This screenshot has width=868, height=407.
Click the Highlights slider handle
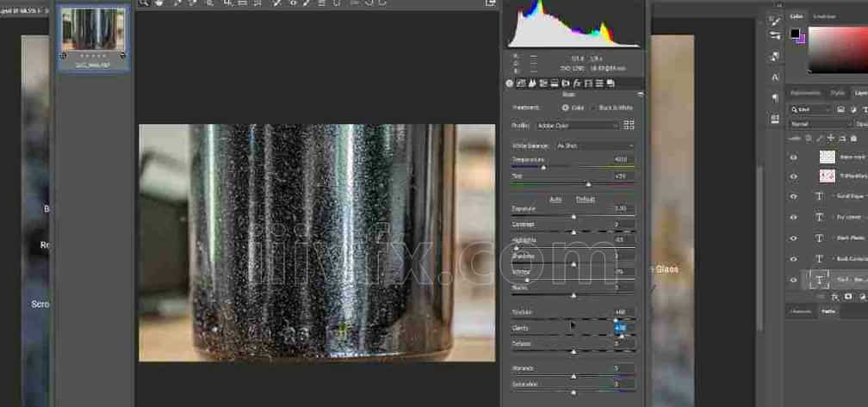pyautogui.click(x=516, y=249)
